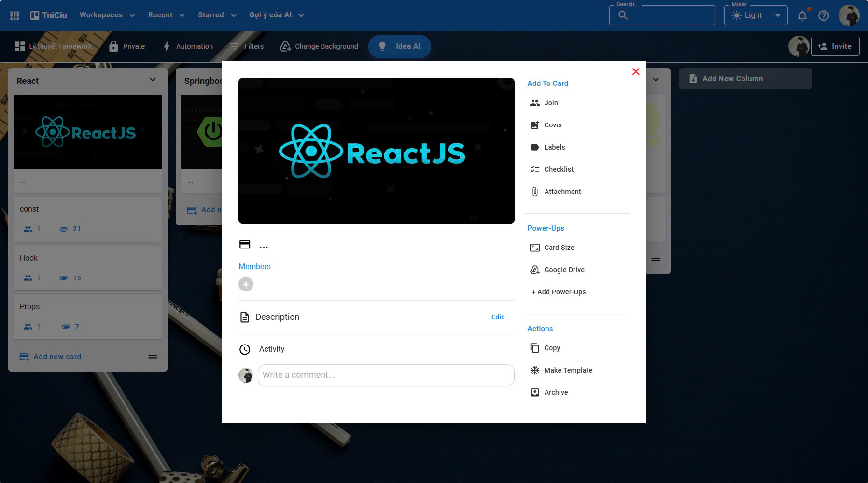Click the board member avatar beside Invite

tap(798, 46)
